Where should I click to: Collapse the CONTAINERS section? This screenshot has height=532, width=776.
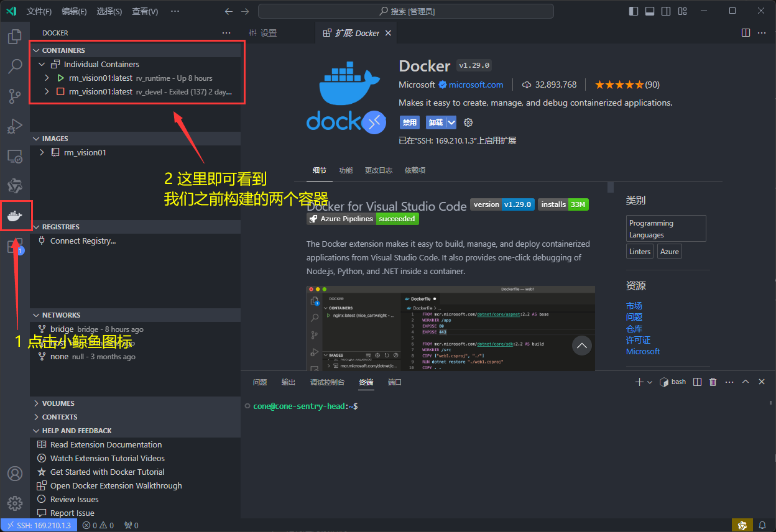[x=135, y=50]
